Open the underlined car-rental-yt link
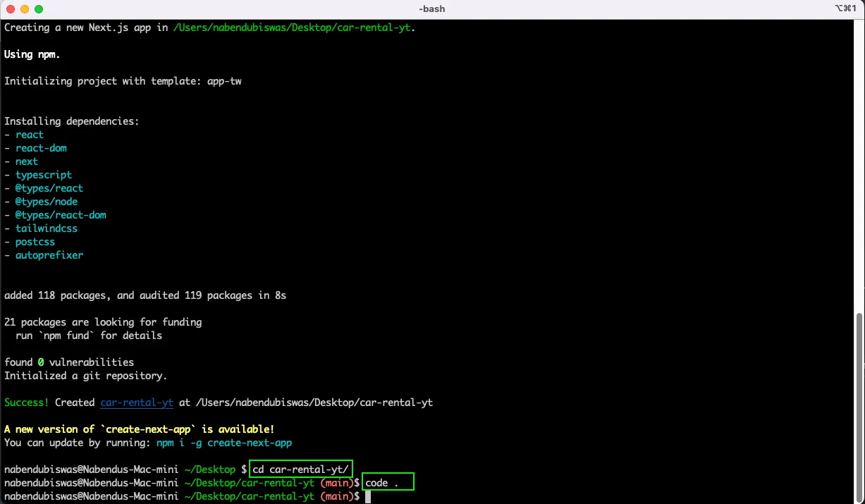Image resolution: width=865 pixels, height=504 pixels. tap(137, 402)
